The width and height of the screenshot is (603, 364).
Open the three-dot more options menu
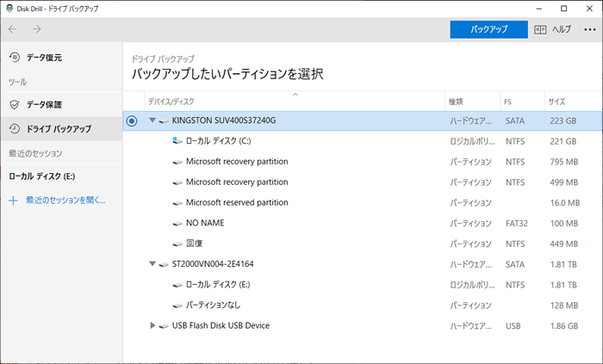(x=589, y=29)
